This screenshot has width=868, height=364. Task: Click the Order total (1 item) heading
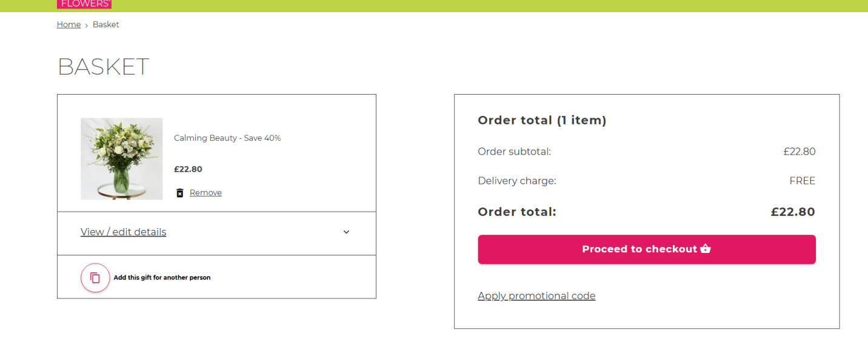pyautogui.click(x=542, y=120)
